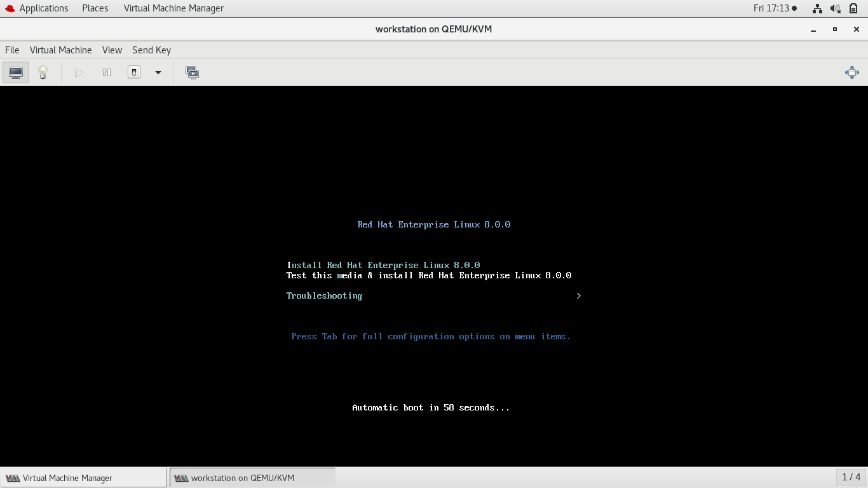The image size is (868, 488).
Task: Switch to workstation on QEMU/KVM taskbar button
Action: click(x=252, y=478)
